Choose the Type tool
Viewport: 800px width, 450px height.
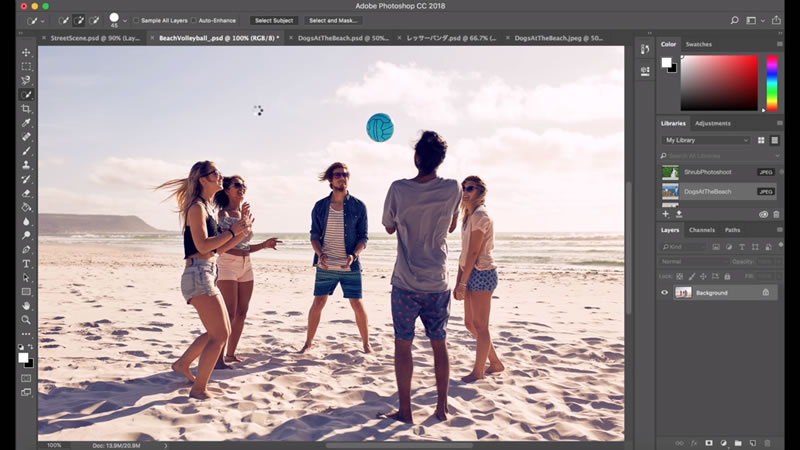click(26, 263)
